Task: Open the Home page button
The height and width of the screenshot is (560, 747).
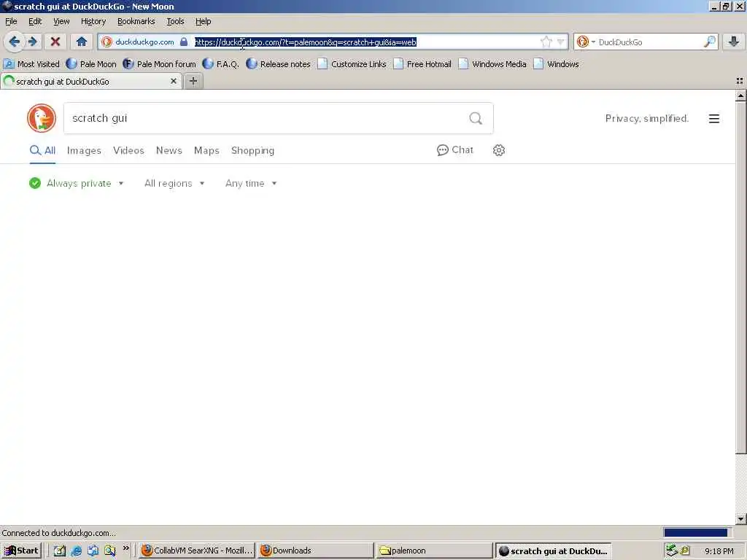Action: coord(82,42)
